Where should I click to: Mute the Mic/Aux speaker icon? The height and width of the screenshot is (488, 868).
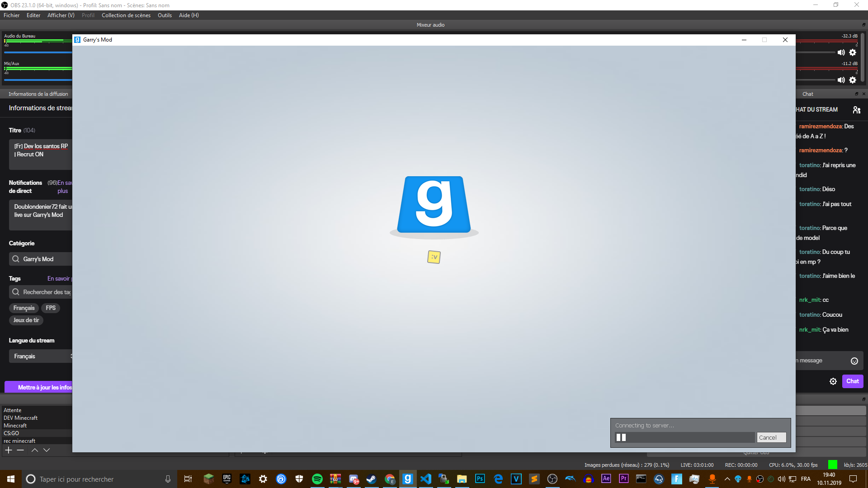click(x=841, y=80)
